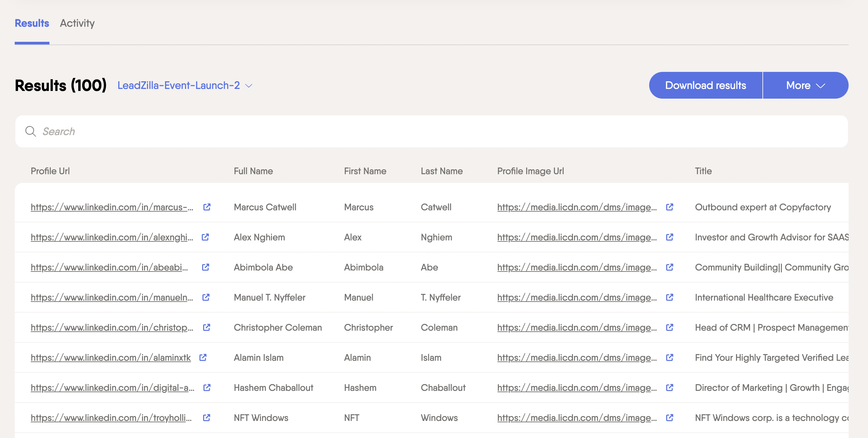Open the More dropdown menu

click(x=805, y=85)
